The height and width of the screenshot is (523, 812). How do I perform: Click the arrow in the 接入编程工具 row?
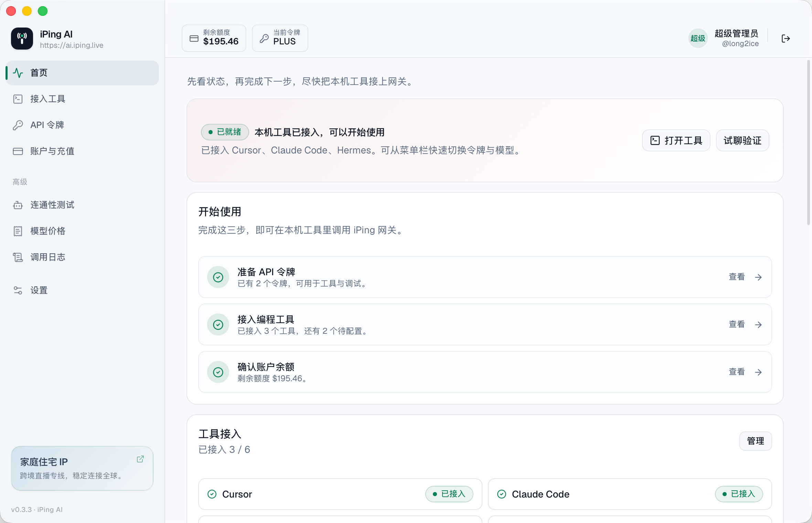pyautogui.click(x=759, y=325)
